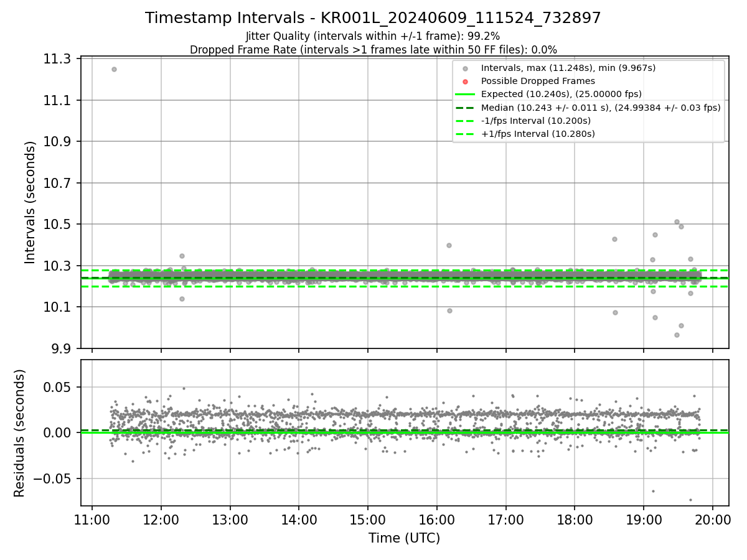Click legend entry 'Expected (10.240s), (25.00000 fps)'
Image resolution: width=747 pixels, height=560 pixels.
[x=561, y=94]
